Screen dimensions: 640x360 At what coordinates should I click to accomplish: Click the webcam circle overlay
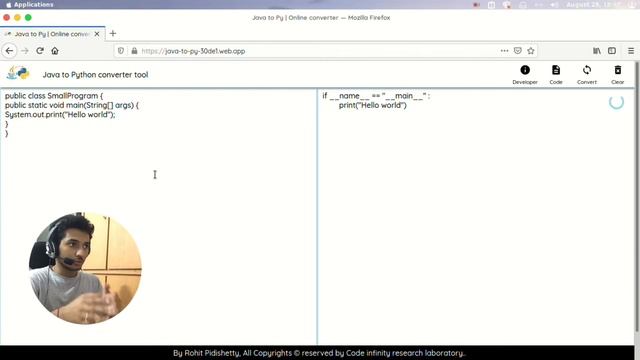tap(85, 268)
